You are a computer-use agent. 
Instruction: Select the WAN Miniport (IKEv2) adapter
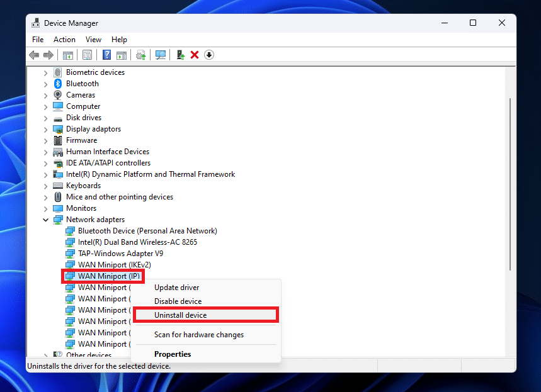pyautogui.click(x=115, y=264)
